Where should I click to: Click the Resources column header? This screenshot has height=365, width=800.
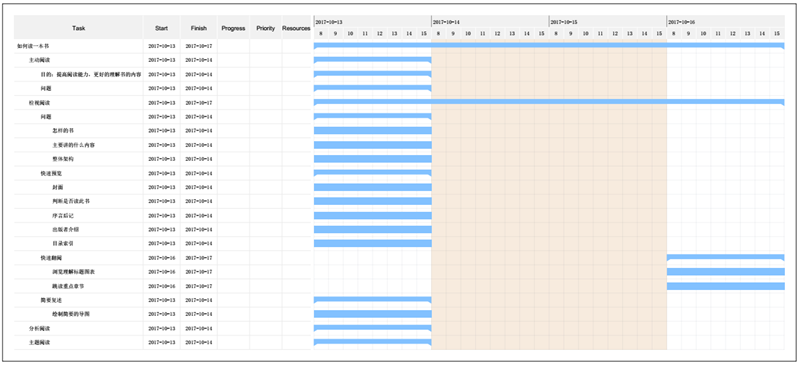coord(296,28)
